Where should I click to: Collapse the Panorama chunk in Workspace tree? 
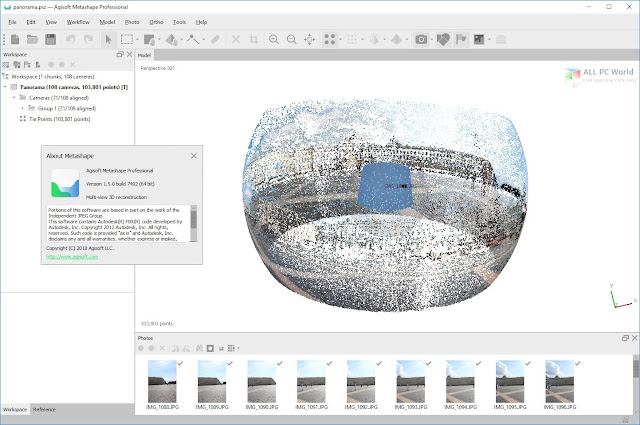[5, 87]
